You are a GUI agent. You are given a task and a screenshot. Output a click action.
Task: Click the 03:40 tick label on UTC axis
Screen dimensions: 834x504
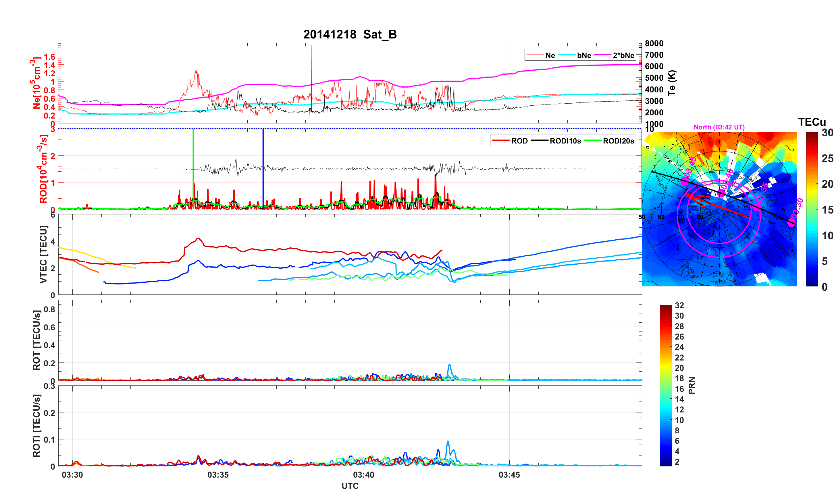click(363, 474)
